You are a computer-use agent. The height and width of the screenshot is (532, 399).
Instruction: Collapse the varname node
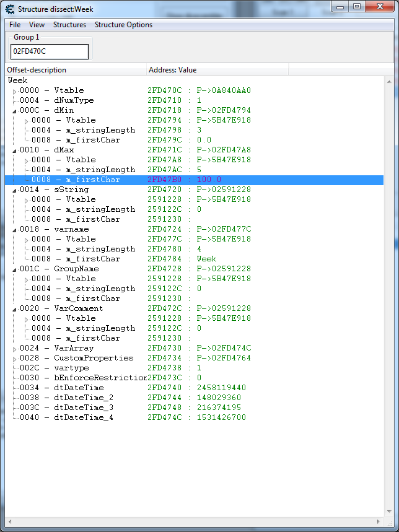coord(14,230)
